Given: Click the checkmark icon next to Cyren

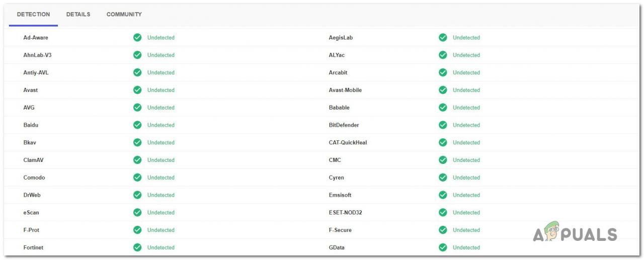Looking at the screenshot, I should click(x=443, y=178).
